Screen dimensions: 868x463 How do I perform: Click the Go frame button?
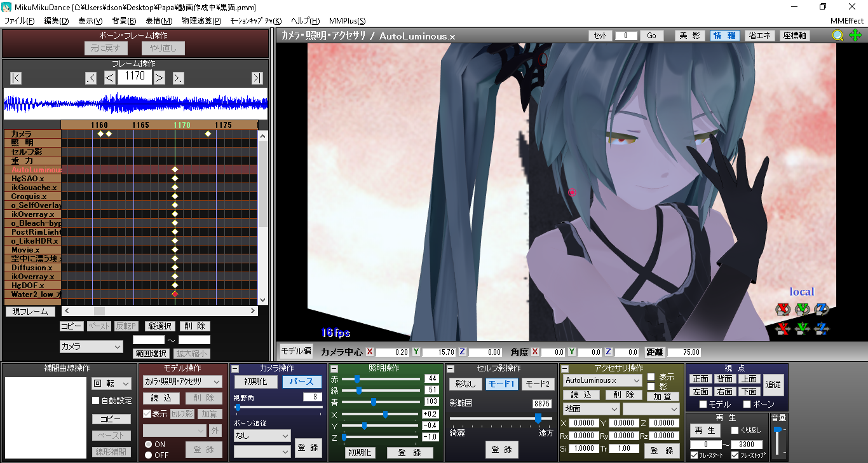[x=651, y=36]
